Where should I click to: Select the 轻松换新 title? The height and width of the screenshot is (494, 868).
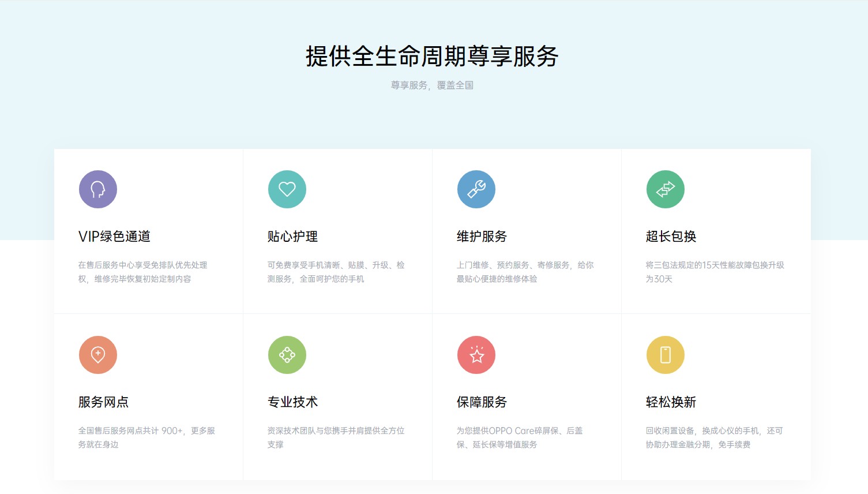[671, 402]
